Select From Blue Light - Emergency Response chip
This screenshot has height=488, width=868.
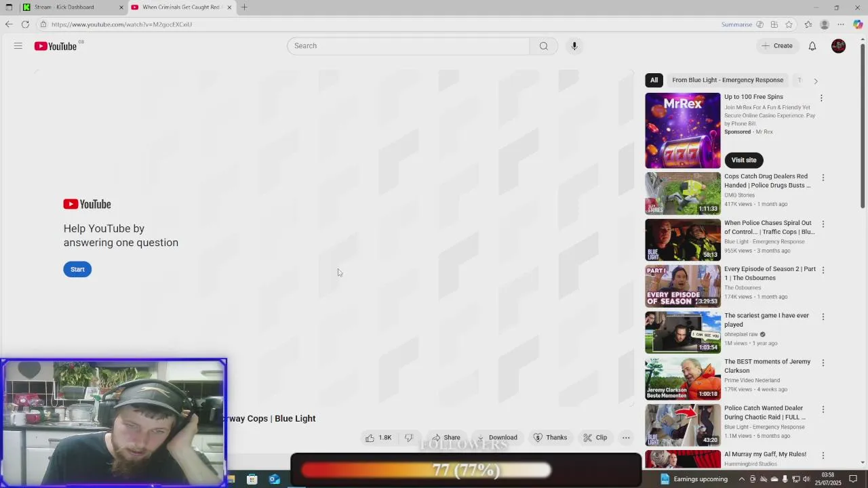pos(728,80)
